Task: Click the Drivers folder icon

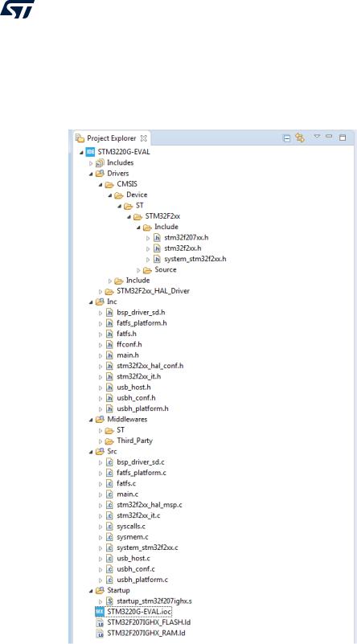Action: pos(100,174)
